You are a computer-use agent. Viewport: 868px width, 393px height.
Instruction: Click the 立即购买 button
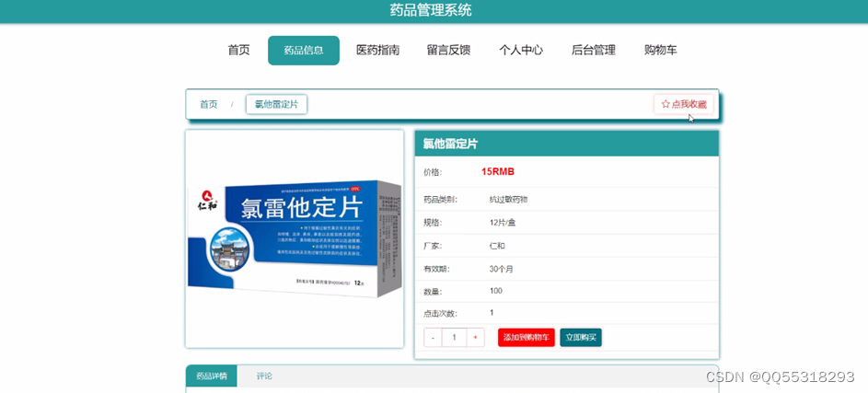tap(581, 337)
